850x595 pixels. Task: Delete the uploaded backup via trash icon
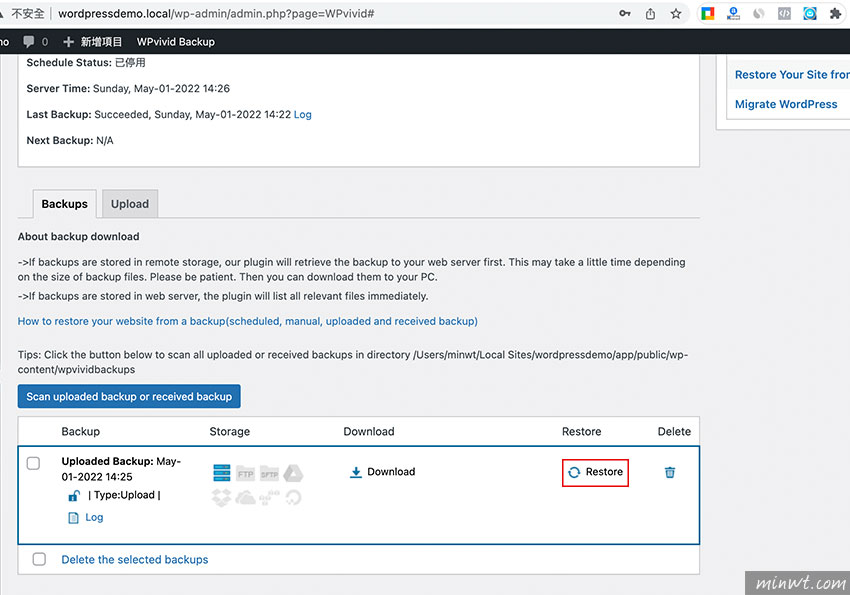tap(670, 473)
